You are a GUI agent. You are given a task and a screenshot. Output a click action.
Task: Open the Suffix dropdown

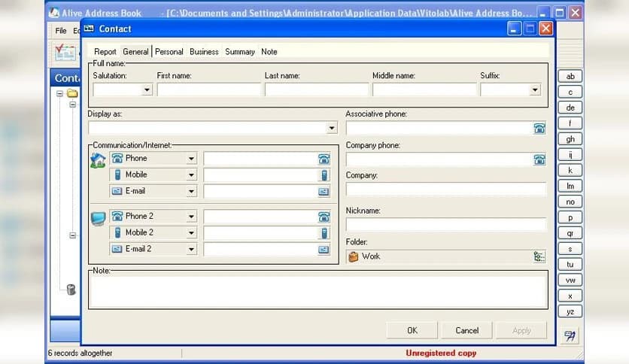(x=535, y=89)
